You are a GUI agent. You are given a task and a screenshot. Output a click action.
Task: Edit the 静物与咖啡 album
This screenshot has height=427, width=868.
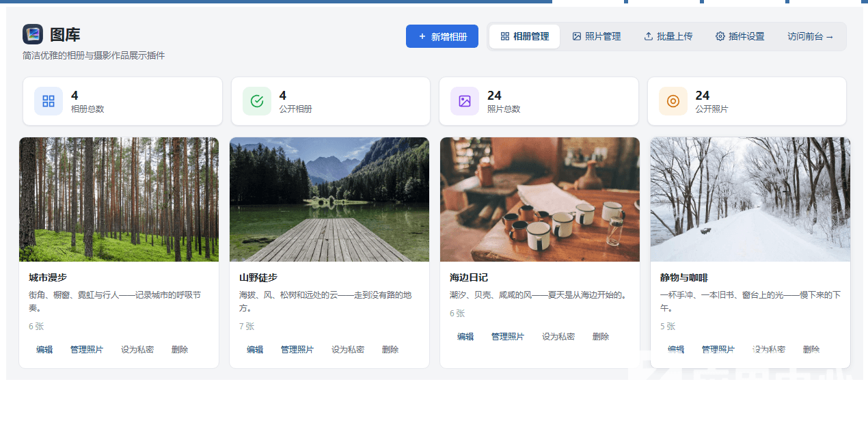click(676, 349)
